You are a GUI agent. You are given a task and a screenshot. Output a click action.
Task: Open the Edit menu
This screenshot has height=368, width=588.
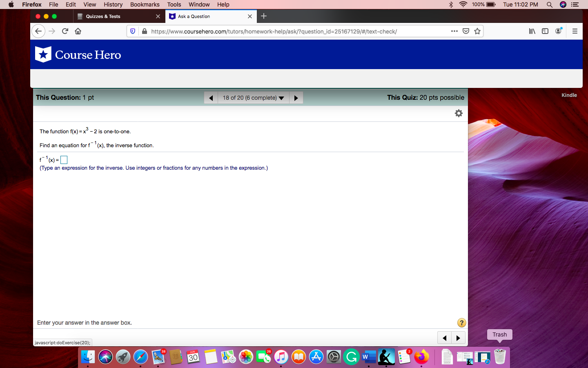71,4
